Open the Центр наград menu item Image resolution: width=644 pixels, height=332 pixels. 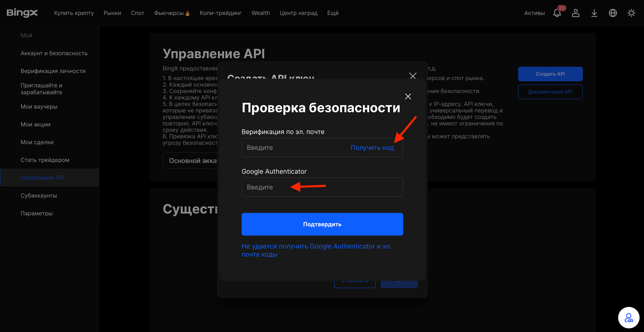(x=299, y=13)
